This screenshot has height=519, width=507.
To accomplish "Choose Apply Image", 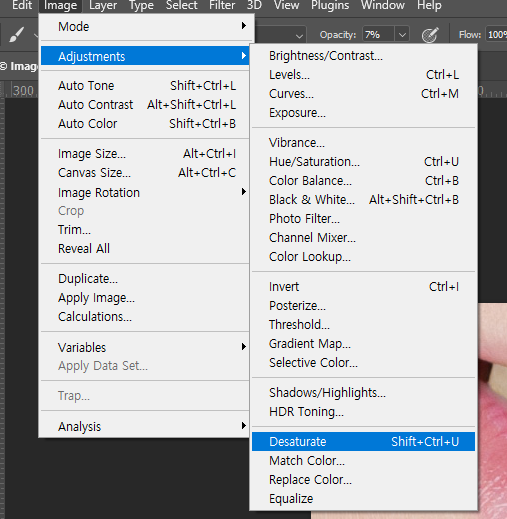I will pos(145,298).
